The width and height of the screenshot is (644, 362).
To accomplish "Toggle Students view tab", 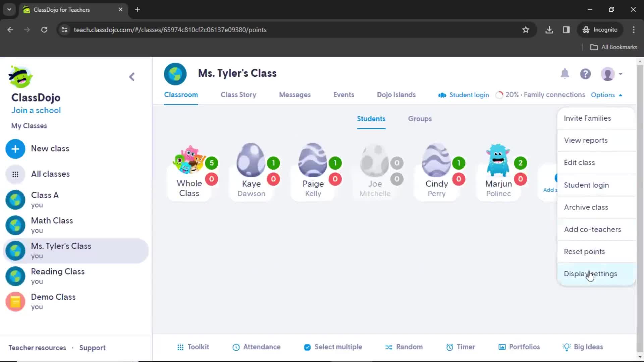I will click(x=371, y=118).
